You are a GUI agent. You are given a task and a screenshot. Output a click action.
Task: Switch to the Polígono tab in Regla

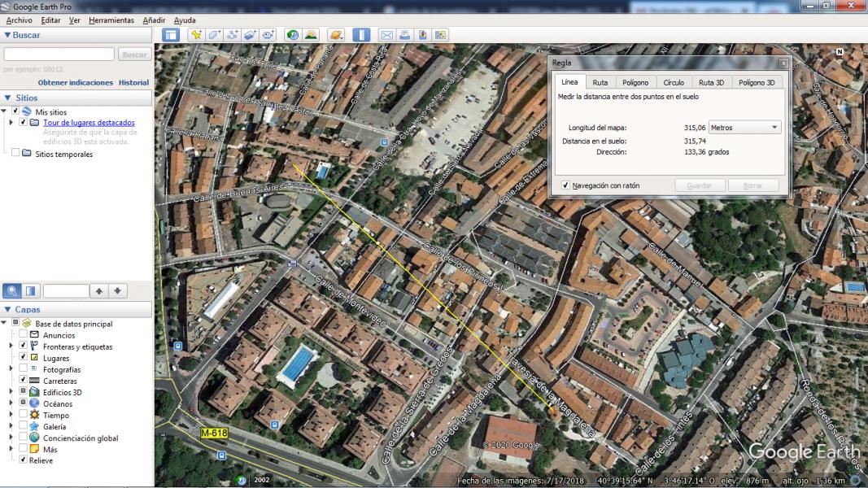click(x=635, y=82)
